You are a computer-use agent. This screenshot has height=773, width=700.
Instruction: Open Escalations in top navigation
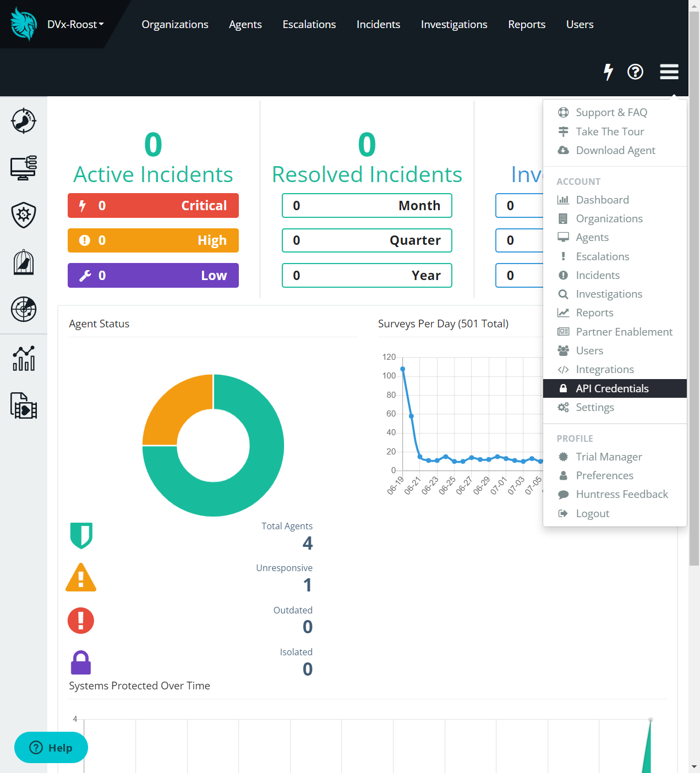point(309,24)
